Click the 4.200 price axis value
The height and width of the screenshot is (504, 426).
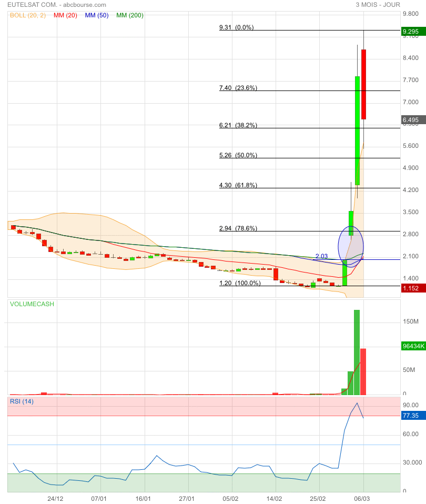(411, 190)
